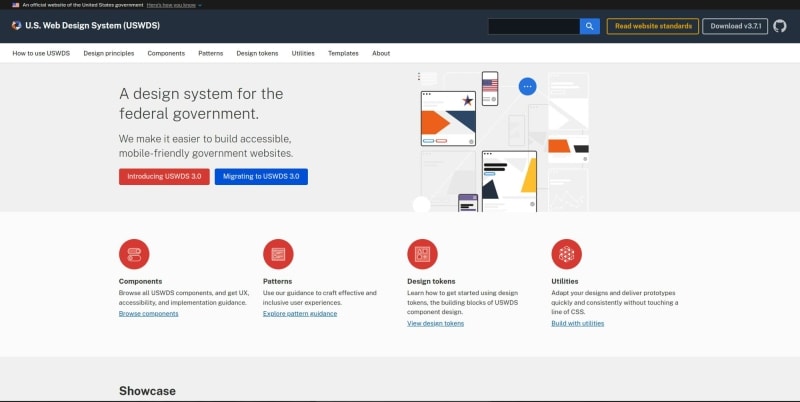Click the USWDS logo icon
Viewport: 800px width, 402px height.
coord(16,26)
